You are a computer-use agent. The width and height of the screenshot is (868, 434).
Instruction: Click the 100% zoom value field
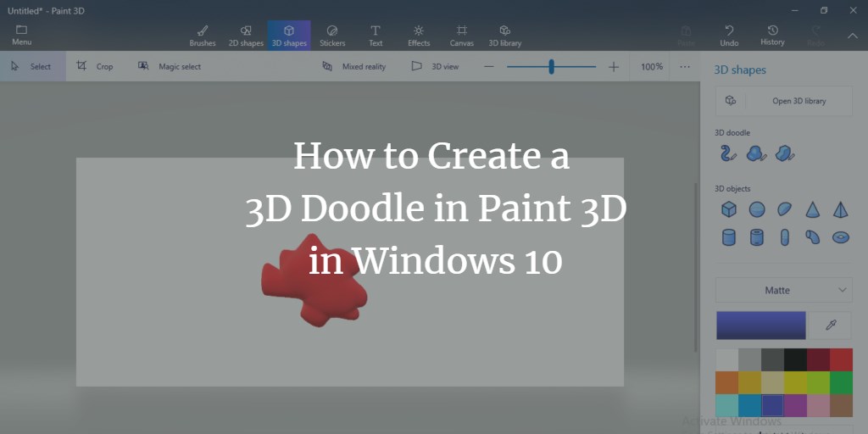pos(652,66)
